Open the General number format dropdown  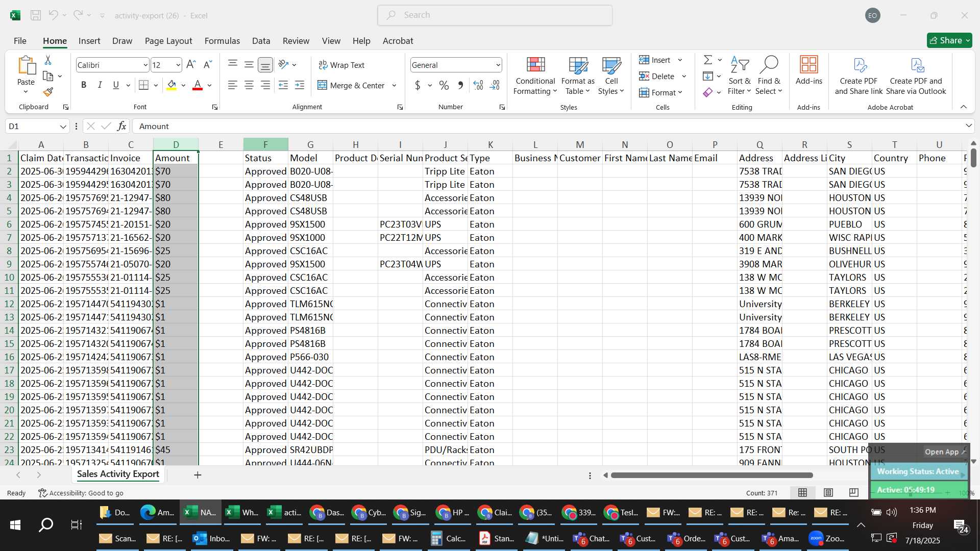[498, 65]
